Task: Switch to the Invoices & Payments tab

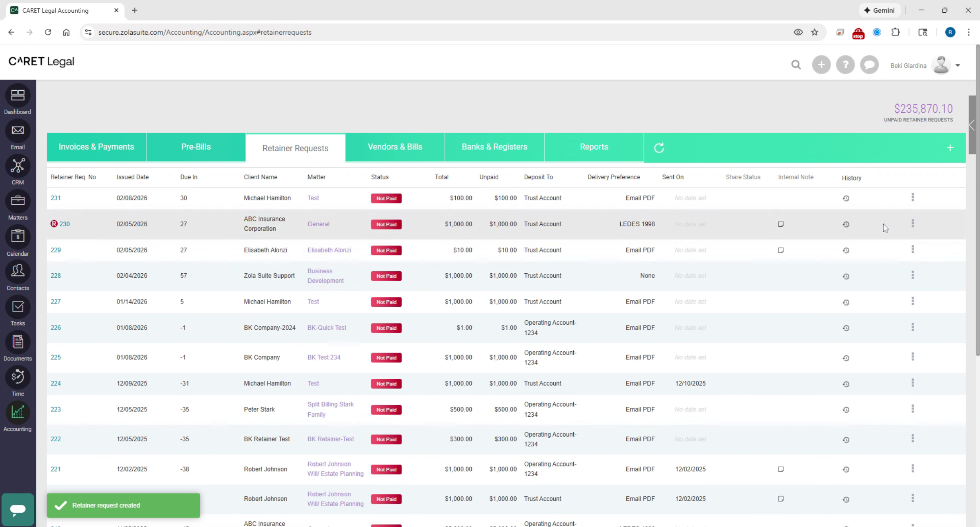Action: 96,147
